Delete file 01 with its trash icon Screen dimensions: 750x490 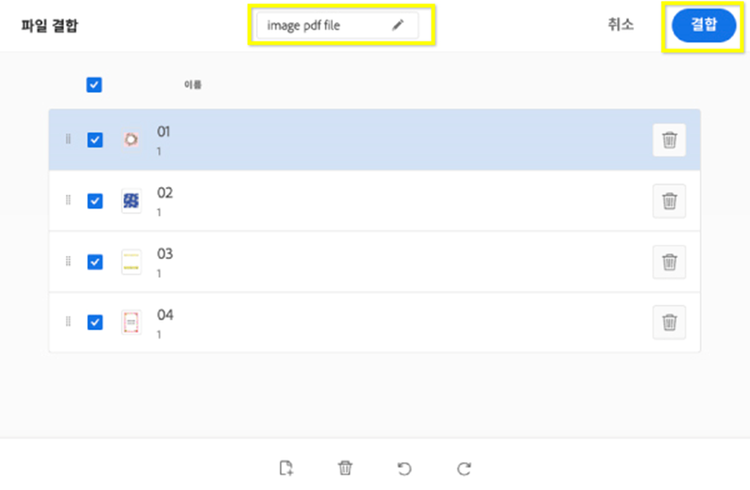669,140
